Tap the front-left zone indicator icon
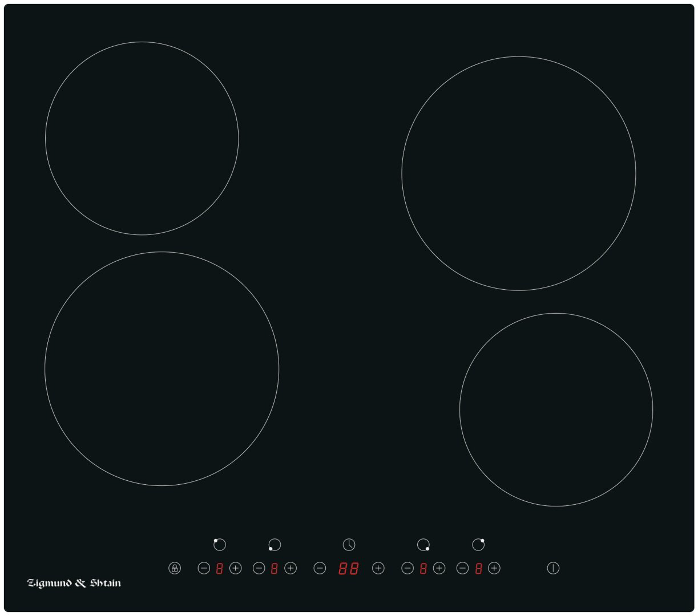698x616 pixels. 275,545
